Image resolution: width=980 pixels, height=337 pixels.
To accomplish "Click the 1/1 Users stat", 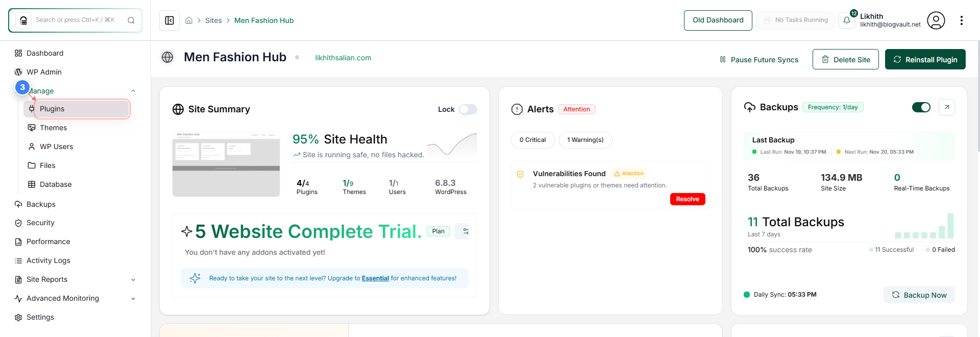I will tap(397, 187).
